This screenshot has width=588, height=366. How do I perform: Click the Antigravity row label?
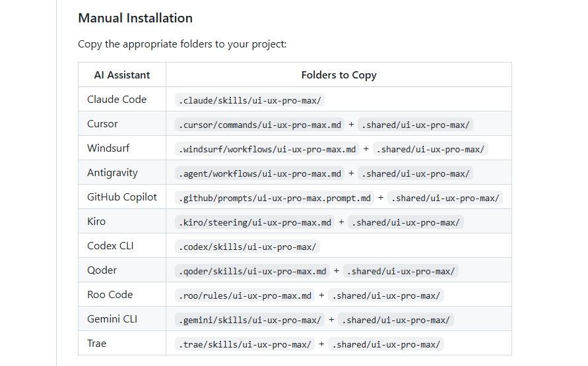[x=112, y=173]
